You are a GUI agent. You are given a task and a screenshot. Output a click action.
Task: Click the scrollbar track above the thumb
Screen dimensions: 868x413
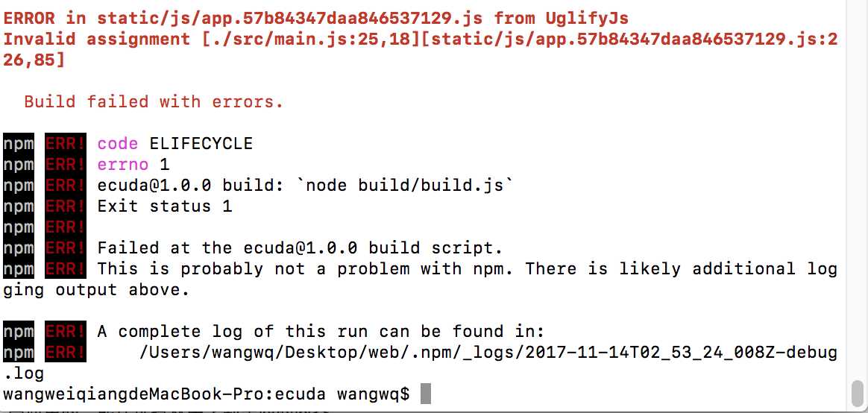click(856, 188)
